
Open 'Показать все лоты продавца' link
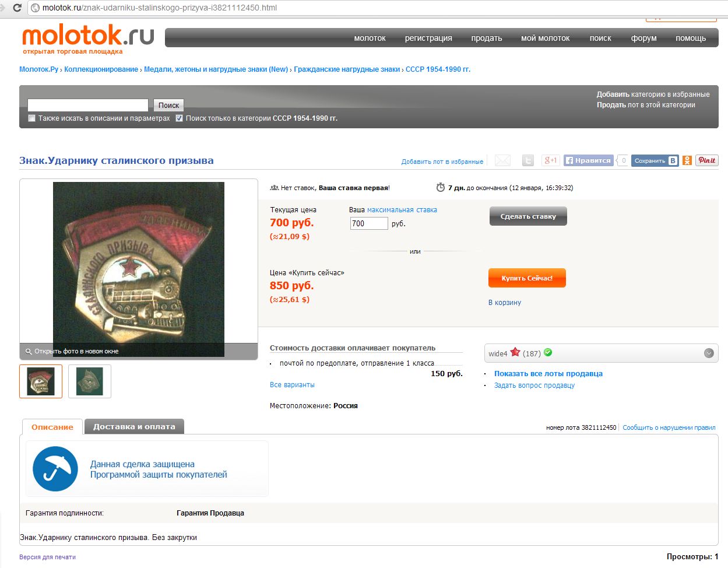point(548,374)
